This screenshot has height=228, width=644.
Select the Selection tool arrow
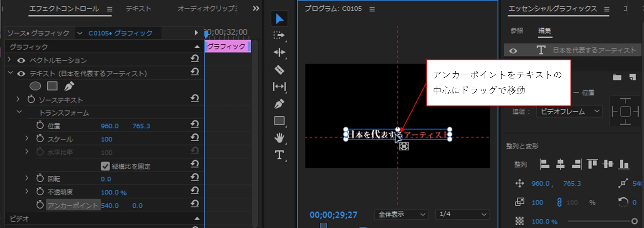pos(279,19)
